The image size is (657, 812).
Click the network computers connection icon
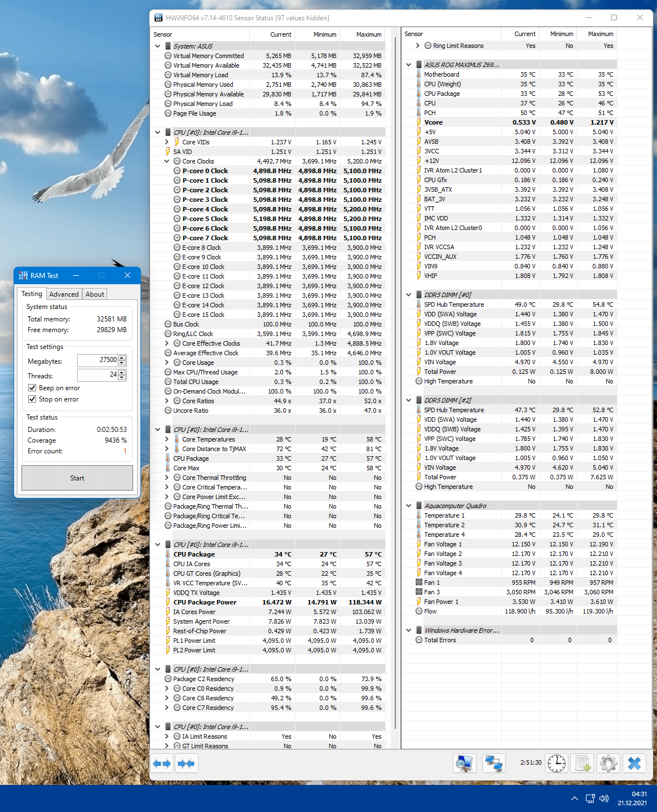click(x=494, y=764)
